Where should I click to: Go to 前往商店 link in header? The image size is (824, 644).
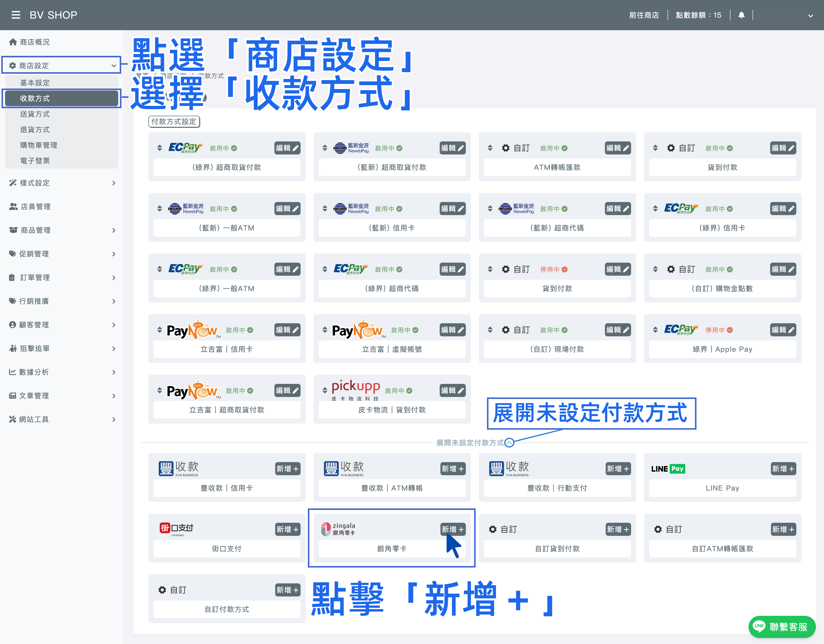point(644,15)
